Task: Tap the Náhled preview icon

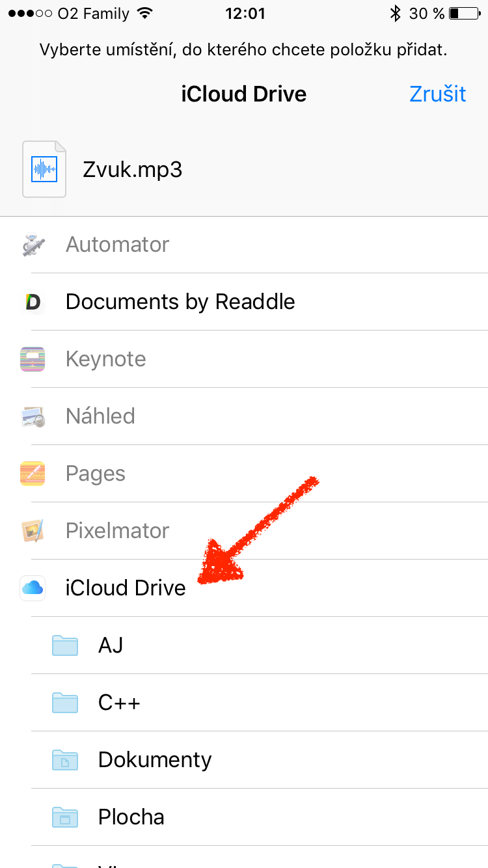Action: coord(33,416)
